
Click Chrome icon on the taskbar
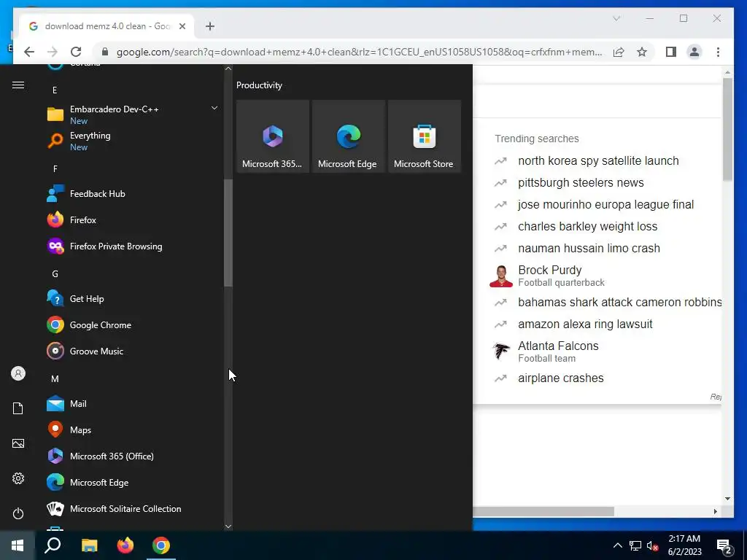(161, 545)
